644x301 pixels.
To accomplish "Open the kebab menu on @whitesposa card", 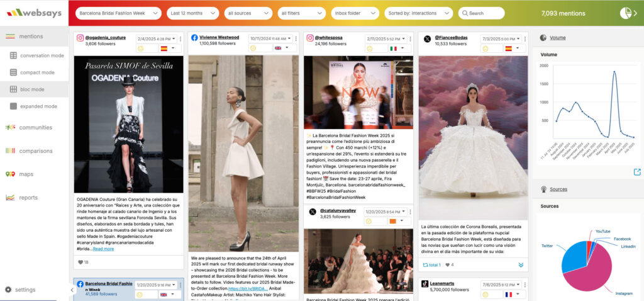I will 410,38.
